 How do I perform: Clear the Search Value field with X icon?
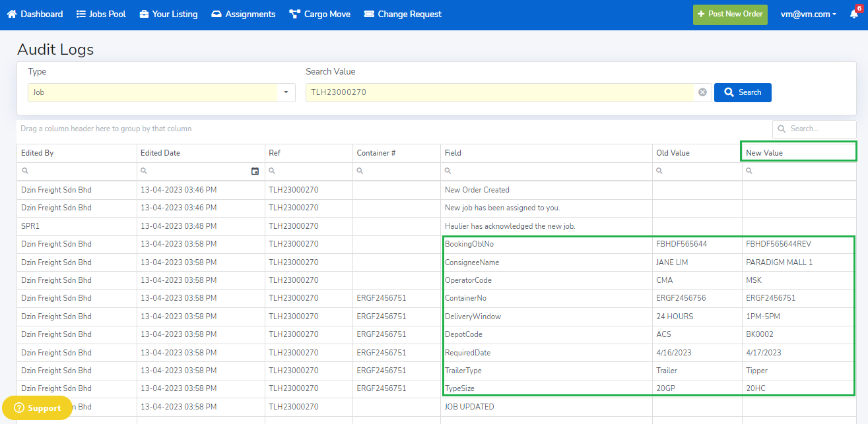(x=702, y=92)
